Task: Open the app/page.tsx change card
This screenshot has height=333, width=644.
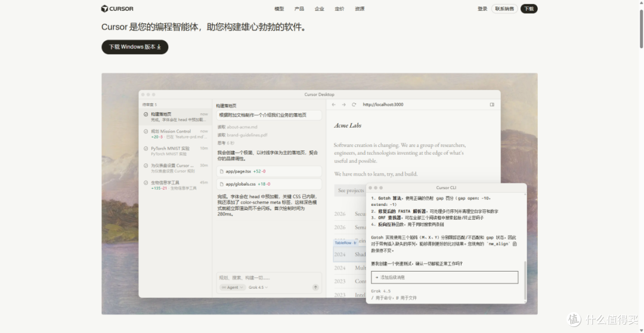Action: pyautogui.click(x=269, y=171)
